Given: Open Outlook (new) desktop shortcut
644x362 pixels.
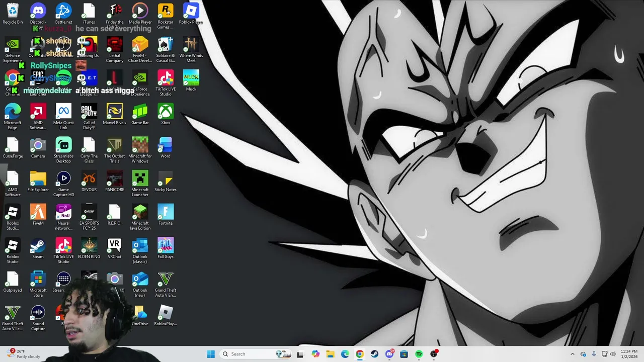Looking at the screenshot, I should (x=140, y=285).
